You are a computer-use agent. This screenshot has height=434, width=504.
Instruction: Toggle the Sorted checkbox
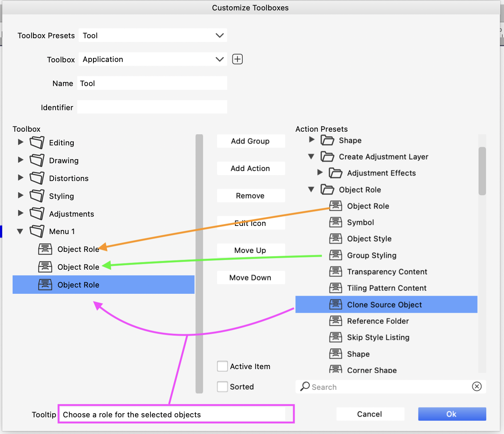(222, 387)
